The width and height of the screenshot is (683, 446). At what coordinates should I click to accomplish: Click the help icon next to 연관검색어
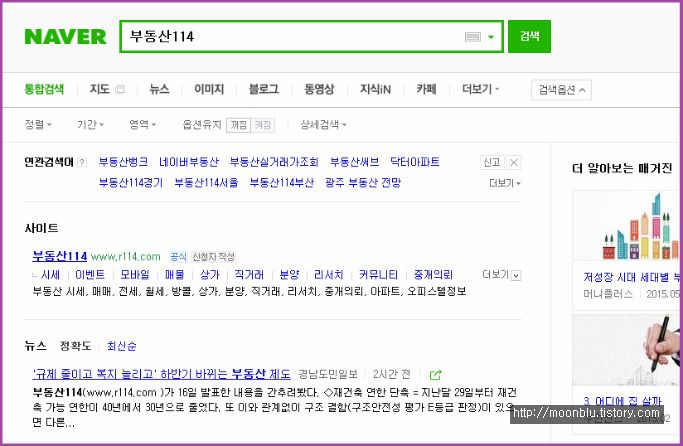pos(82,163)
